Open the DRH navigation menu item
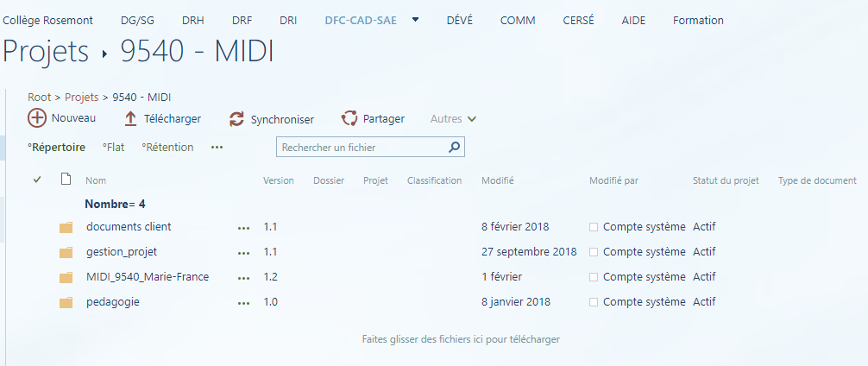The image size is (868, 366). pos(193,21)
